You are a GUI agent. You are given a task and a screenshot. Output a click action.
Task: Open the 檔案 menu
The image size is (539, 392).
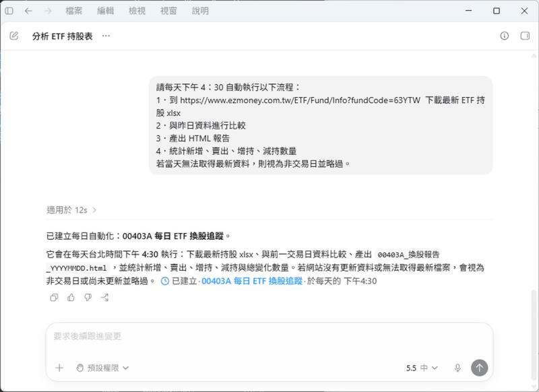pos(74,11)
